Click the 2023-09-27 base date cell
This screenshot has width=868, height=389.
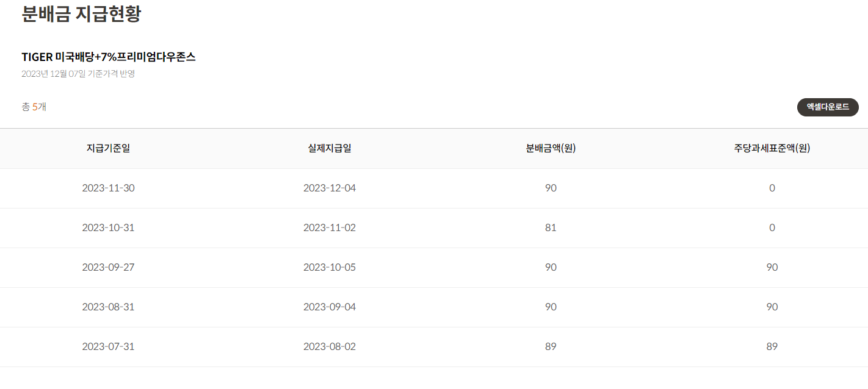pos(108,267)
